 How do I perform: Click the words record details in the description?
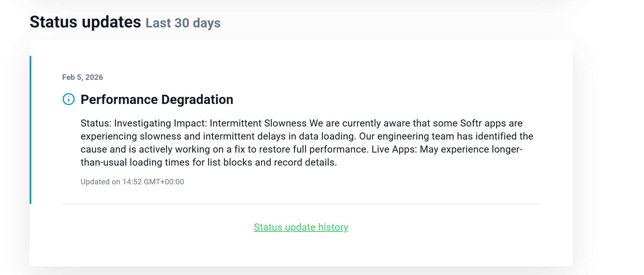click(305, 162)
